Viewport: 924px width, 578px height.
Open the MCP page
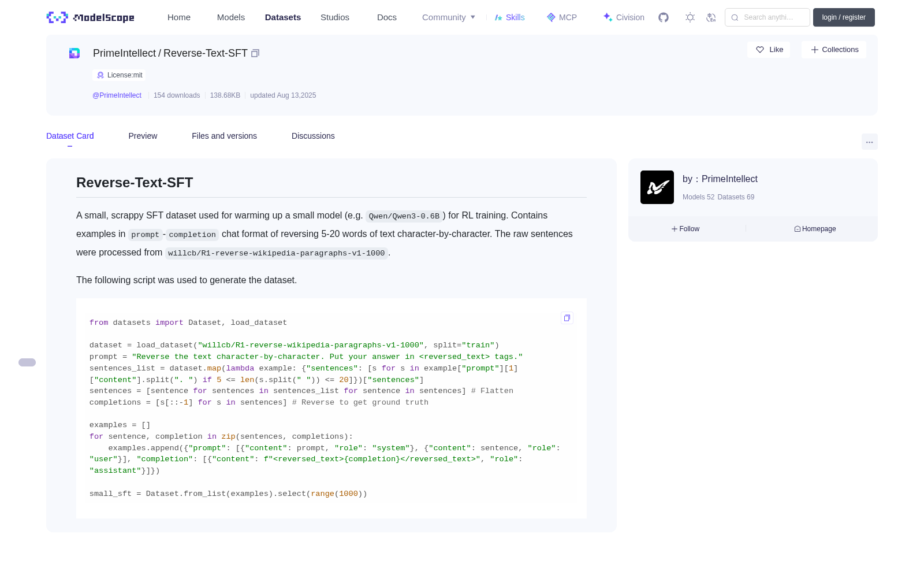(562, 17)
